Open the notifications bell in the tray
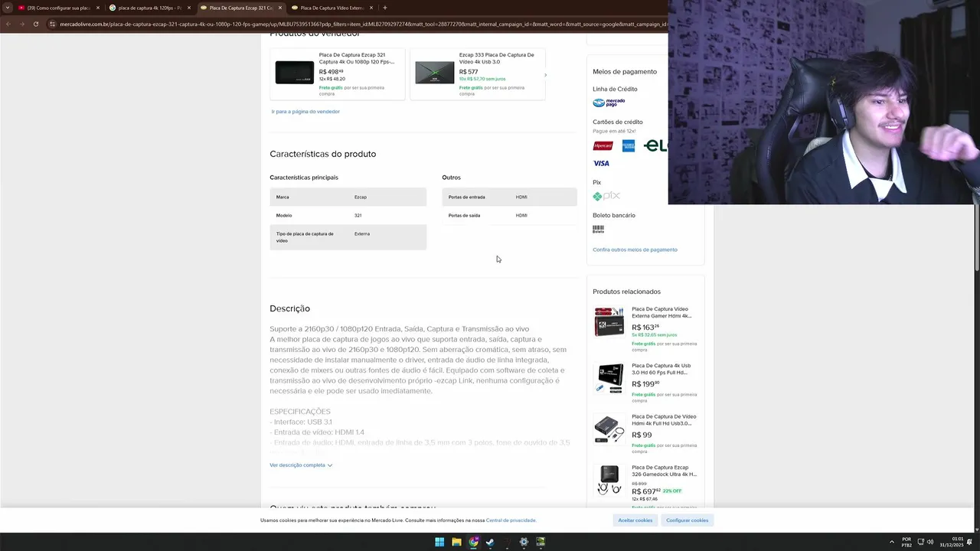This screenshot has width=980, height=551. click(x=969, y=542)
